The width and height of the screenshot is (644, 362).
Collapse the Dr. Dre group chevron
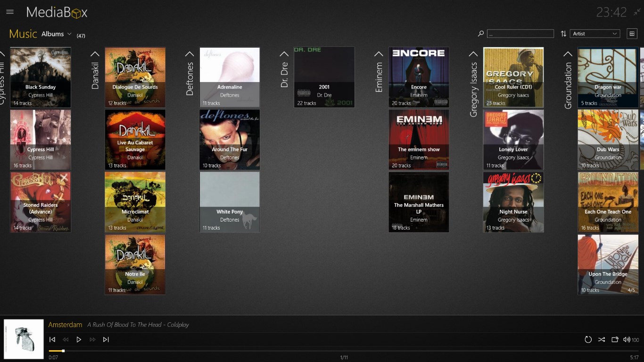[x=284, y=54]
